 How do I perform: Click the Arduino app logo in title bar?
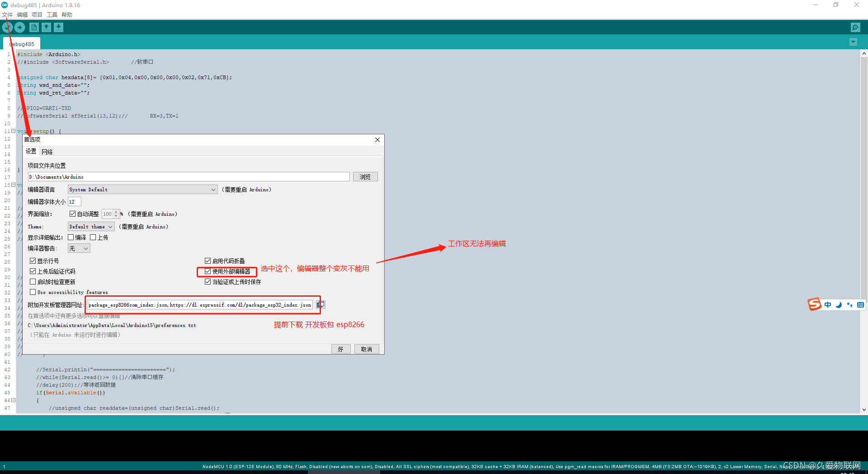tap(5, 5)
